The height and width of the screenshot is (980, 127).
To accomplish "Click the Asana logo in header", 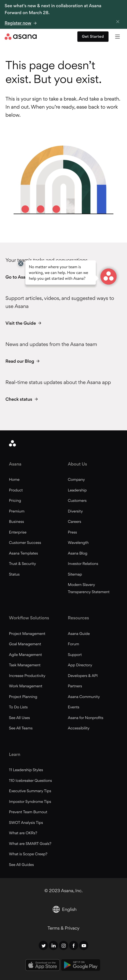I will (21, 37).
